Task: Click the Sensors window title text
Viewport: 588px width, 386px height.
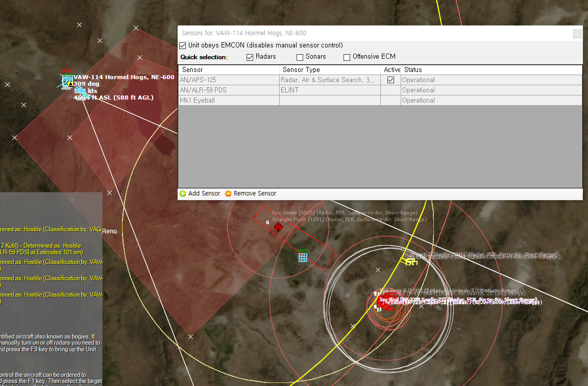Action: coord(244,33)
